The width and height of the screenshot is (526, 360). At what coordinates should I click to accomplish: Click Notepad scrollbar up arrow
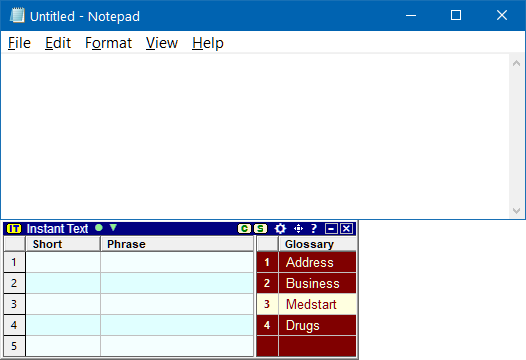(x=517, y=63)
